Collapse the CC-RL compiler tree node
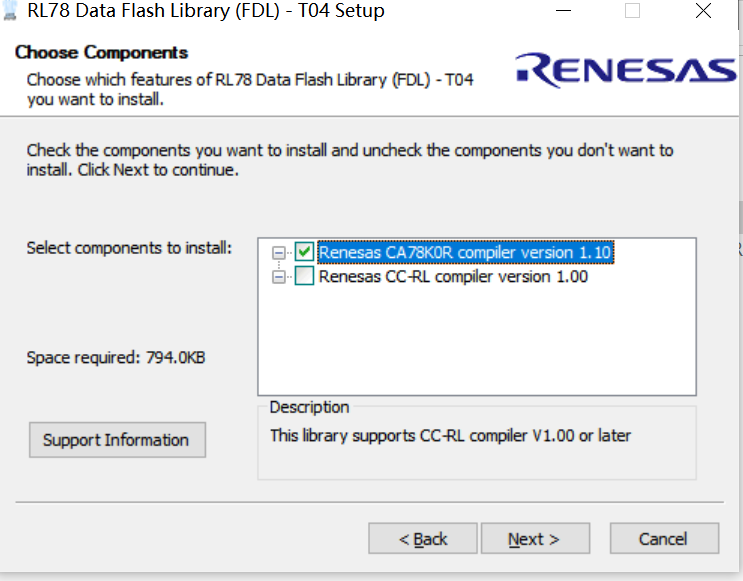This screenshot has width=743, height=581. [x=279, y=277]
